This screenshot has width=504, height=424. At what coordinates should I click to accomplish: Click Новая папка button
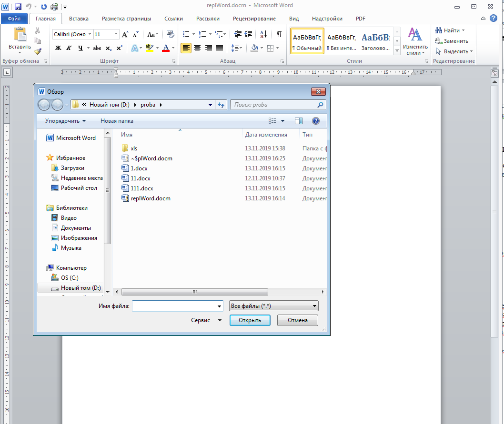(x=117, y=121)
